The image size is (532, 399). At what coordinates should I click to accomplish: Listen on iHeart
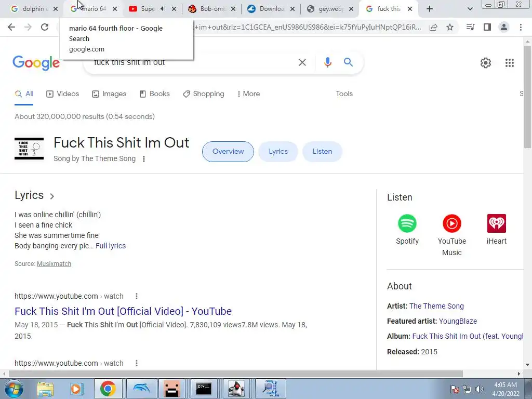[496, 230]
